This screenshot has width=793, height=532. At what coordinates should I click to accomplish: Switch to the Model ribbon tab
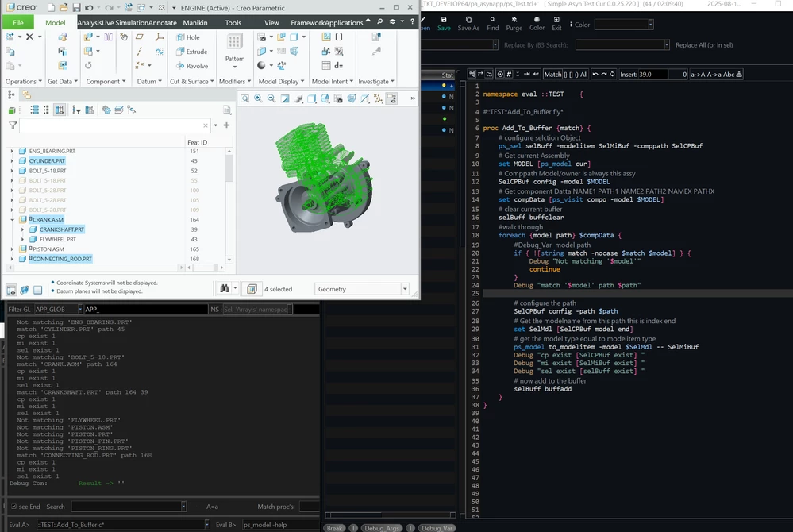coord(55,22)
